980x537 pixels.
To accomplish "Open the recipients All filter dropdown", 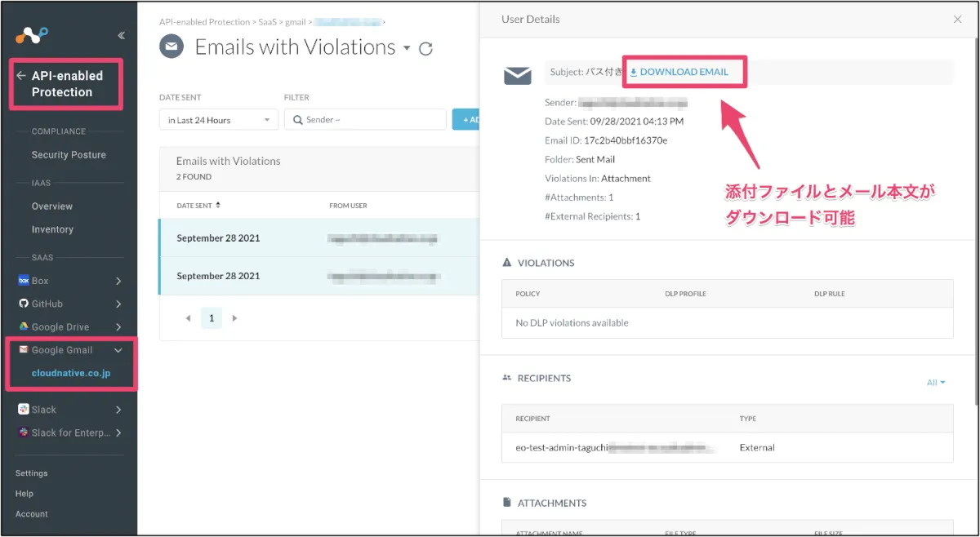I will coord(936,382).
